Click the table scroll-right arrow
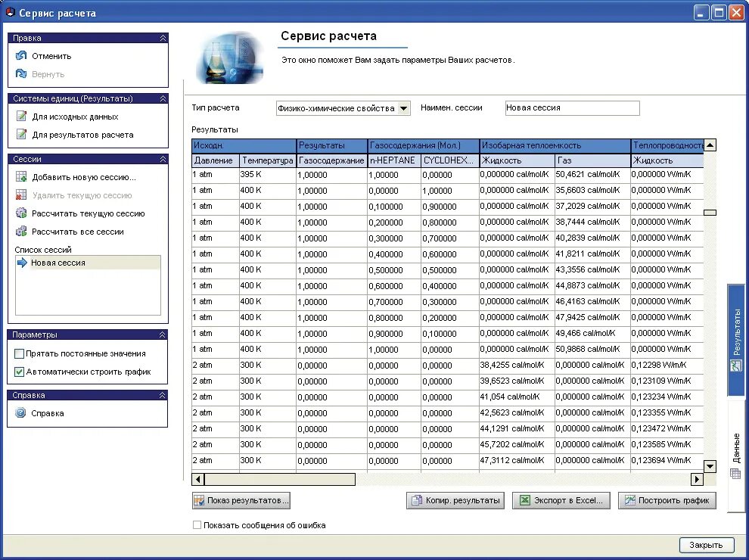The width and height of the screenshot is (749, 560). (x=697, y=479)
